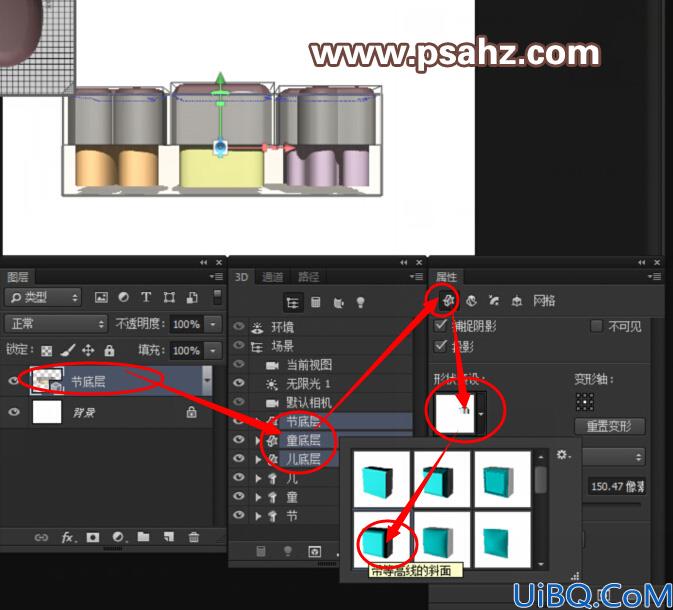Click shape preset list scrollbar thumb
This screenshot has width=673, height=610.
541,480
